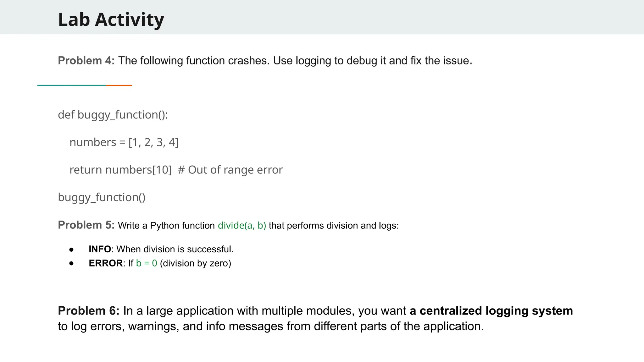Click 'that performs division and logs:' text
The width and height of the screenshot is (644, 362).
(x=334, y=226)
